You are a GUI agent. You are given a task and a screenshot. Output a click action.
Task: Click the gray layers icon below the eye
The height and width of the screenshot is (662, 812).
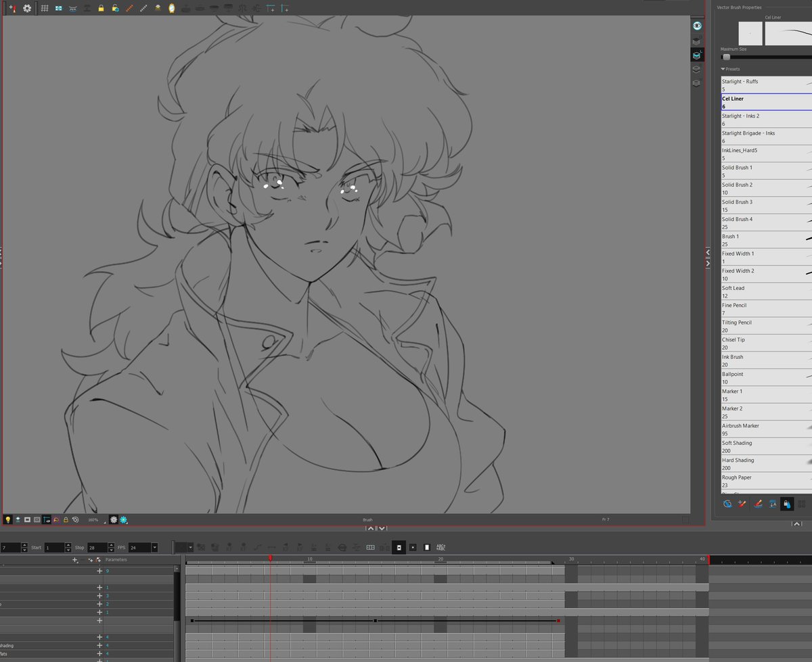(x=696, y=41)
